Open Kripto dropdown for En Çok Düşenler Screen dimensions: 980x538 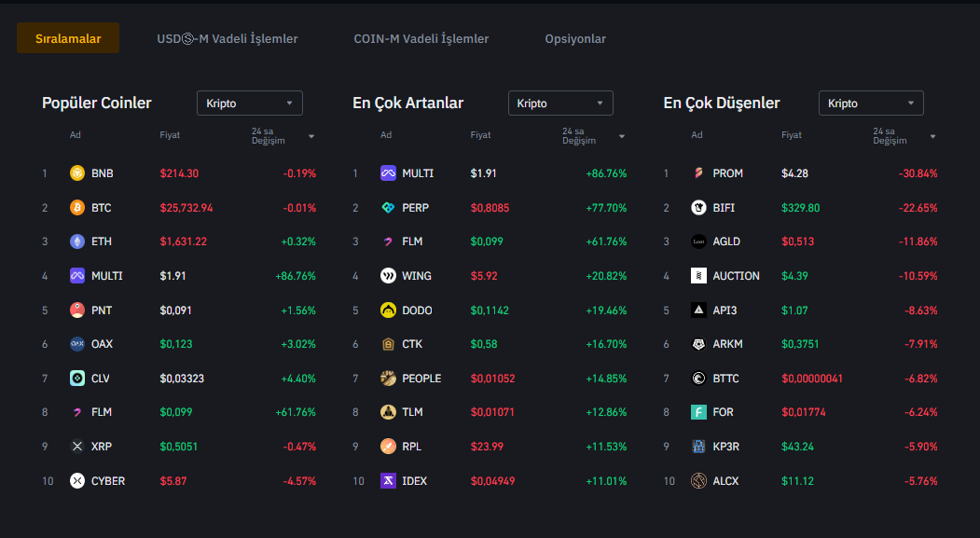(871, 103)
